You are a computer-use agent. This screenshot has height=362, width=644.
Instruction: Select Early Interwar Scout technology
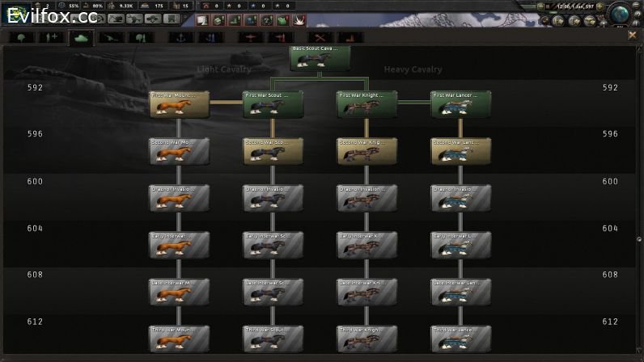273,246
